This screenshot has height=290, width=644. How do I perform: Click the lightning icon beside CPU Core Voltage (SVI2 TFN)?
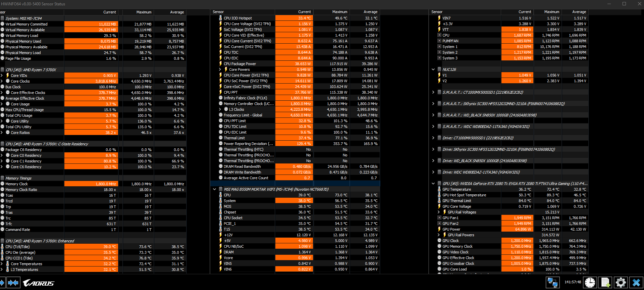(x=220, y=24)
